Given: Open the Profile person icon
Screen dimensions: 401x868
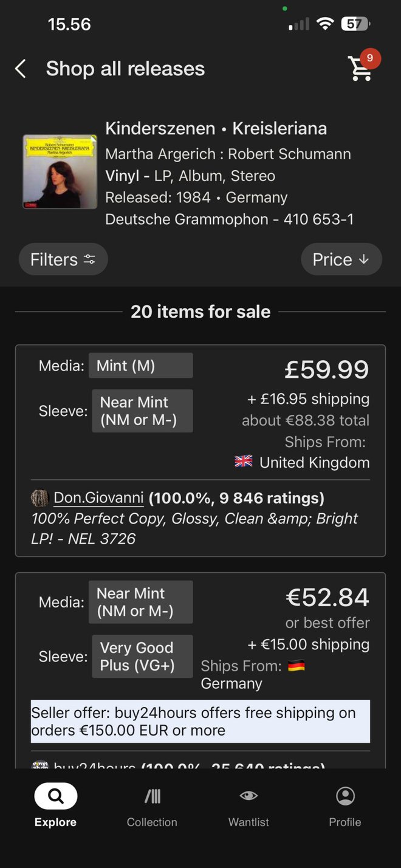Looking at the screenshot, I should 345,796.
